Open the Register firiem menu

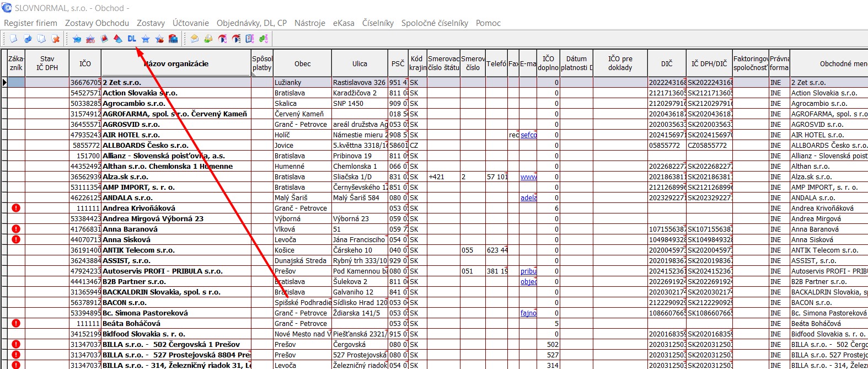point(30,23)
